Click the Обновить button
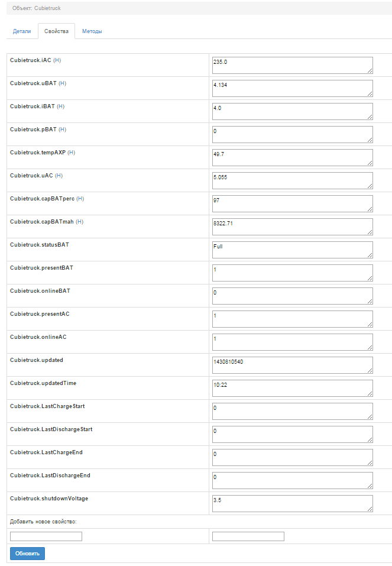 pyautogui.click(x=27, y=554)
